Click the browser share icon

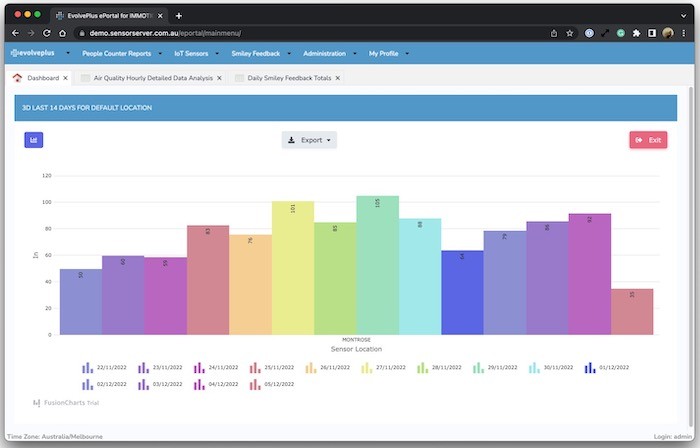(x=553, y=33)
